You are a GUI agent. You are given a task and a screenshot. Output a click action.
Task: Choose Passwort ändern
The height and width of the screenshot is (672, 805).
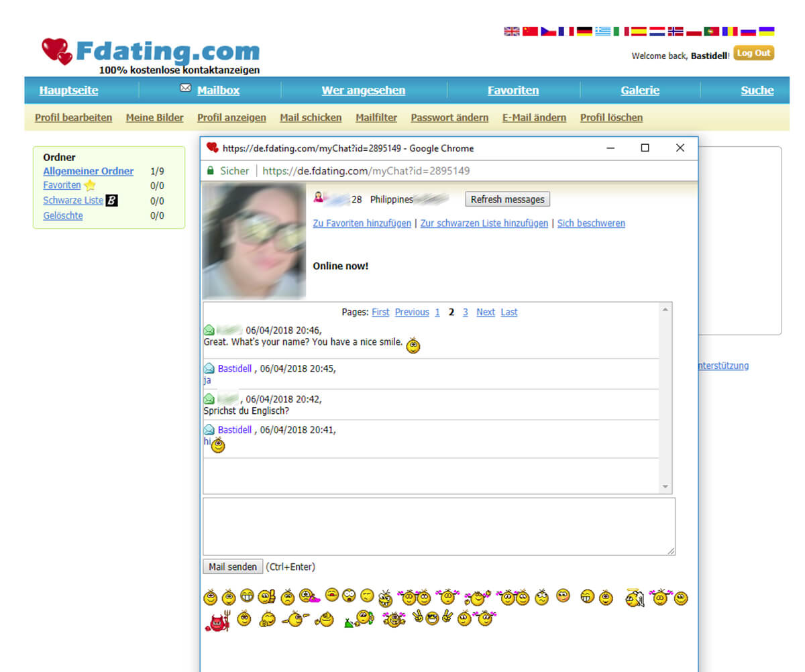[x=449, y=117]
